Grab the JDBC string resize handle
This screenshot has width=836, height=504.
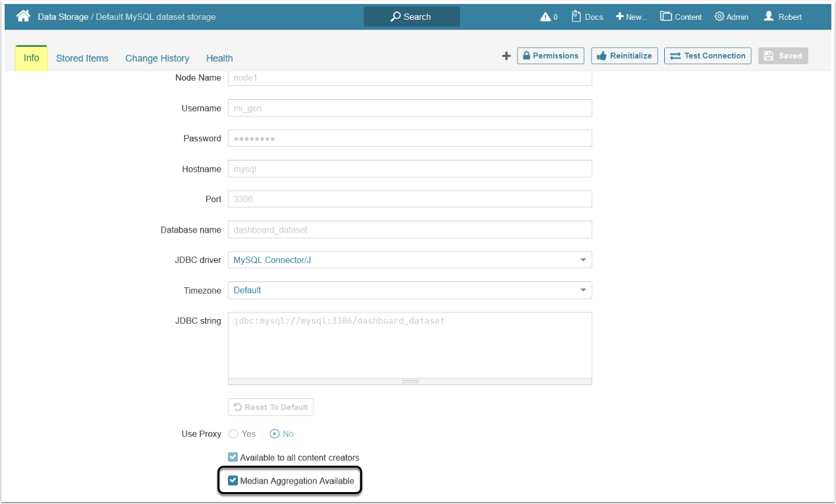point(410,381)
